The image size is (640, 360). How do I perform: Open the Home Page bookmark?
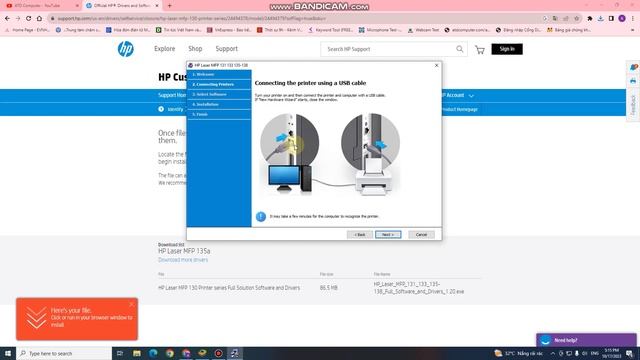click(27, 30)
